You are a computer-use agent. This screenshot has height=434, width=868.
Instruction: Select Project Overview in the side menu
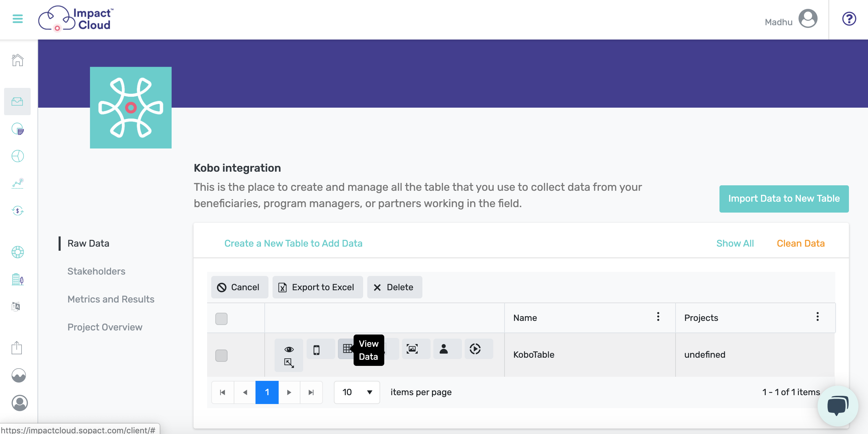coord(105,327)
